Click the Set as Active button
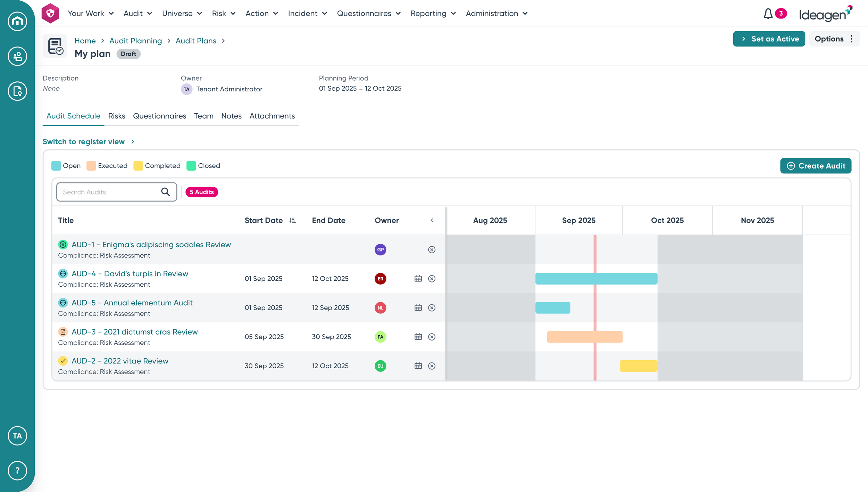The width and height of the screenshot is (868, 492). [769, 39]
